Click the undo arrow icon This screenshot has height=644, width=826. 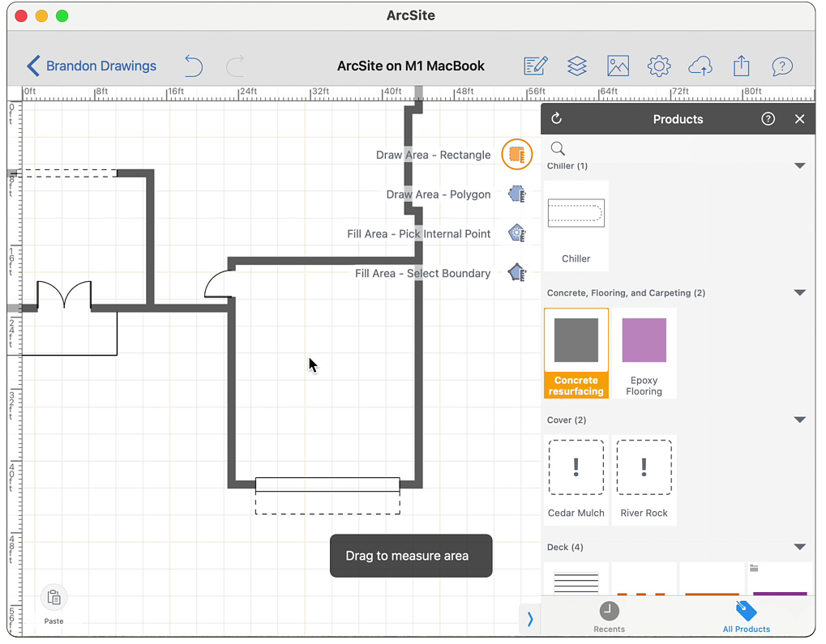point(194,66)
